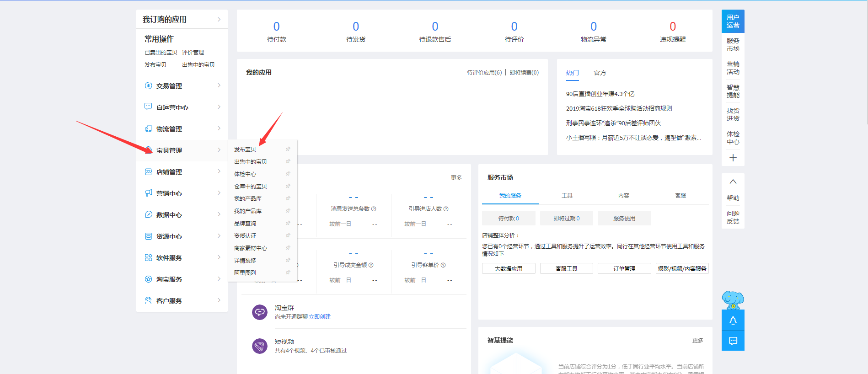Toggle the pin next to 出售中的宝贝

(x=288, y=161)
